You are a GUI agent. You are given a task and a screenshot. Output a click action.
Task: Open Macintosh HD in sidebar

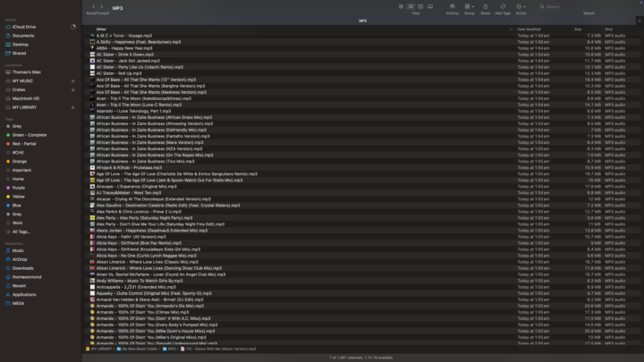click(x=25, y=98)
